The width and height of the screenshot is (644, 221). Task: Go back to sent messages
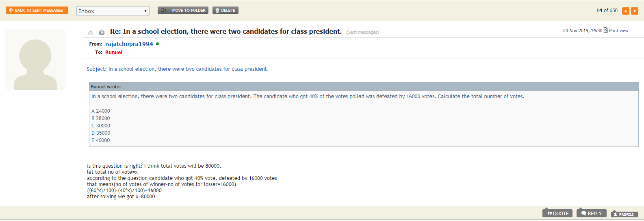tap(37, 11)
